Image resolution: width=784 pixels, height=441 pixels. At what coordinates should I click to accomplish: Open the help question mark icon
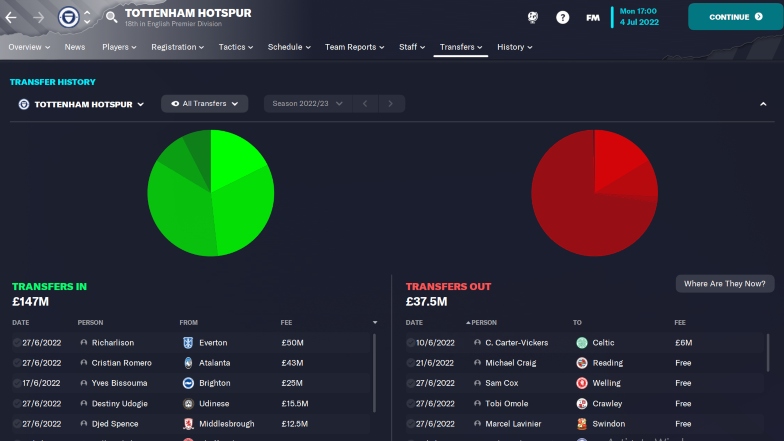coord(562,18)
